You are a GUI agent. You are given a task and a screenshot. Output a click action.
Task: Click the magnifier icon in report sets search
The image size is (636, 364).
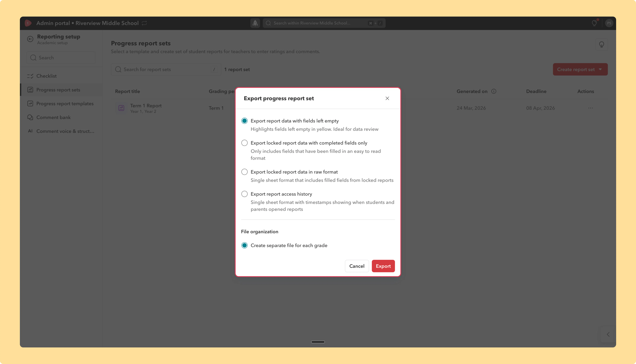click(x=118, y=69)
